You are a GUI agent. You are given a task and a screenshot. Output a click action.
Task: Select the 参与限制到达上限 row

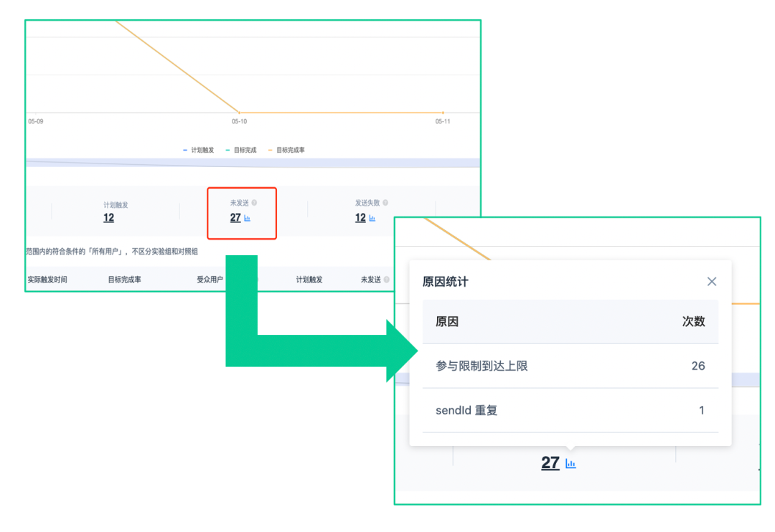570,366
